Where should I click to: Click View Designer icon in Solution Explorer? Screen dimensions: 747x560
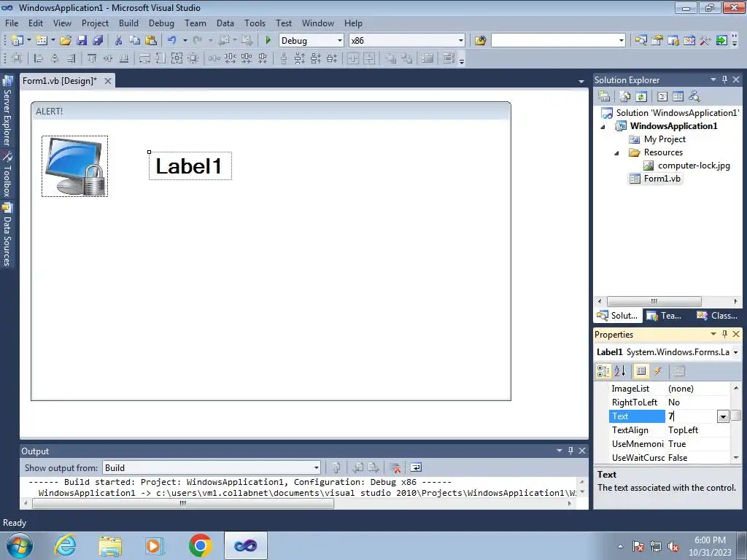click(678, 97)
